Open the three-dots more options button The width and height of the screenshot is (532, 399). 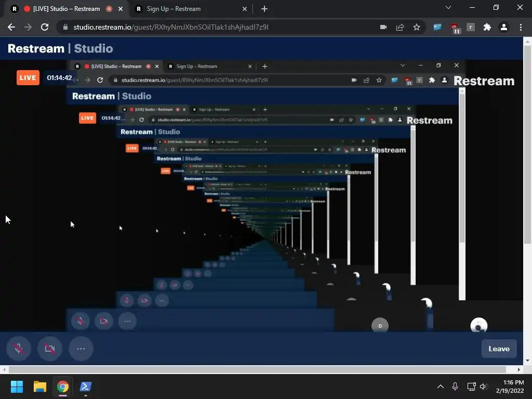pyautogui.click(x=81, y=349)
